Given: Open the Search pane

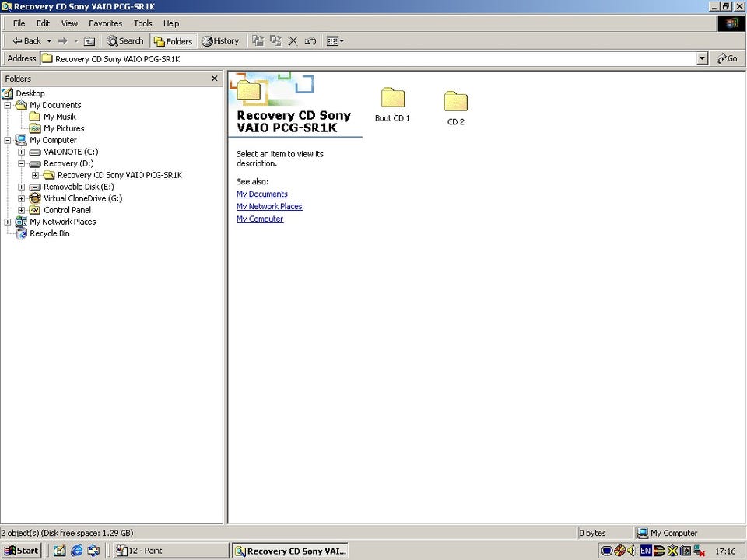Looking at the screenshot, I should coord(124,41).
